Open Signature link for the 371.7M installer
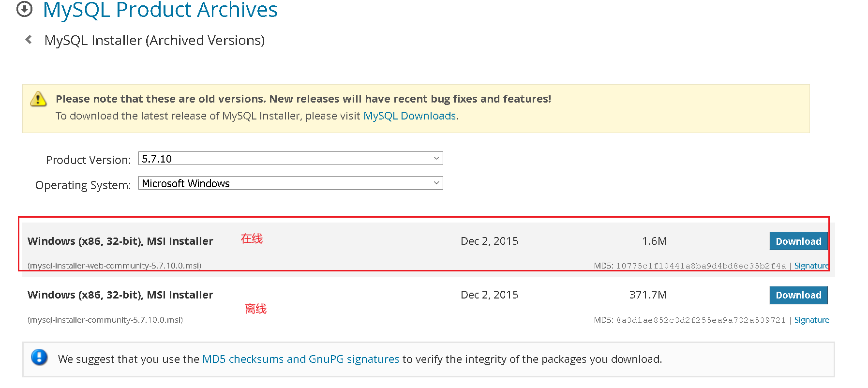The width and height of the screenshot is (868, 388). [x=811, y=320]
